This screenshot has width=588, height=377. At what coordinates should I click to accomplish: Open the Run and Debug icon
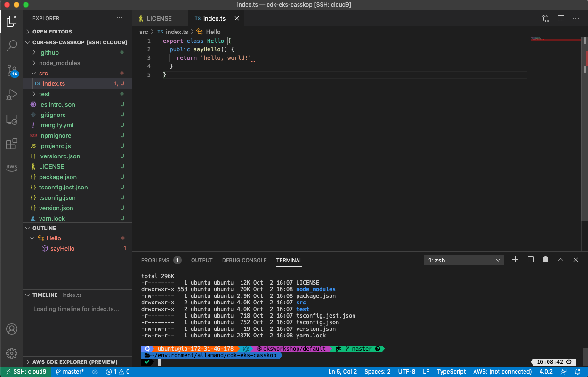pyautogui.click(x=11, y=95)
